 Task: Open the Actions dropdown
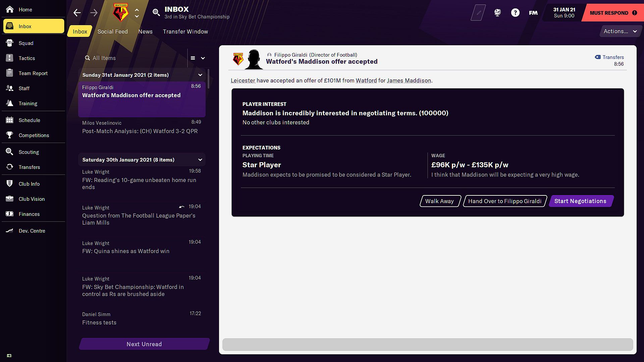click(620, 31)
